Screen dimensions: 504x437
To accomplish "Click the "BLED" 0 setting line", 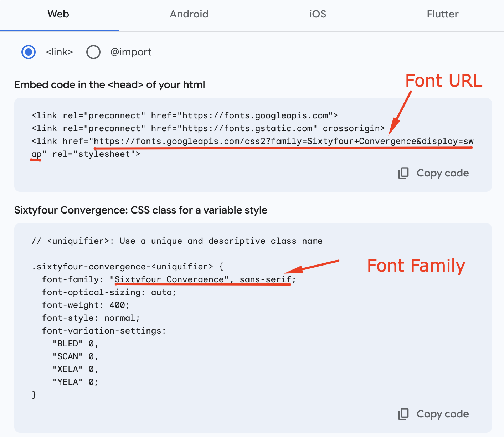I will coord(75,344).
